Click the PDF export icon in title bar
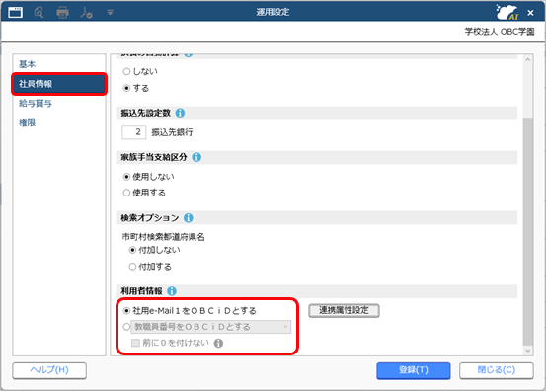 coord(86,13)
